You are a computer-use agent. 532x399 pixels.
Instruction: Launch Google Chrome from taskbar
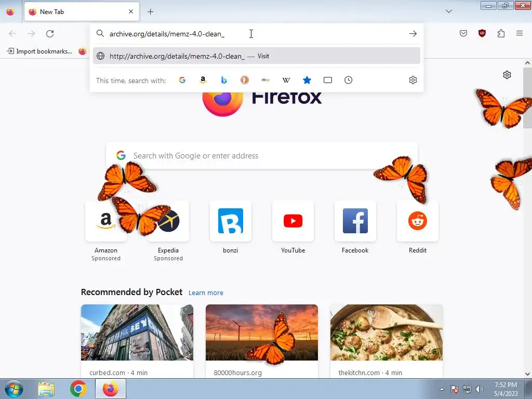click(78, 389)
